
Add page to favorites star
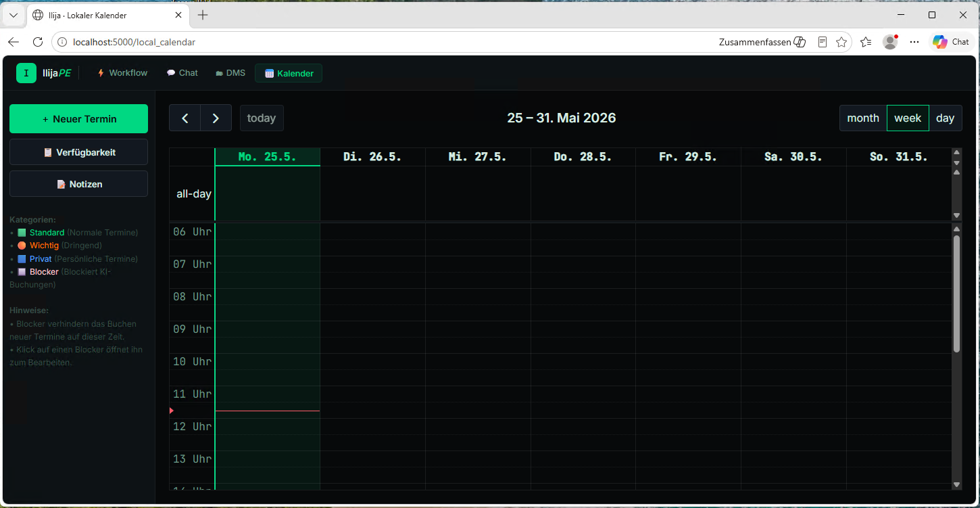(841, 42)
